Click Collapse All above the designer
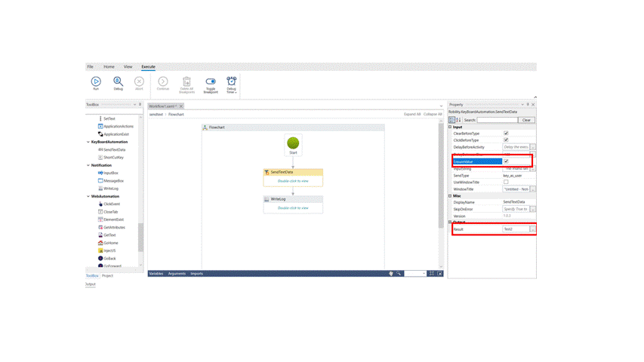The height and width of the screenshot is (362, 644). point(433,115)
